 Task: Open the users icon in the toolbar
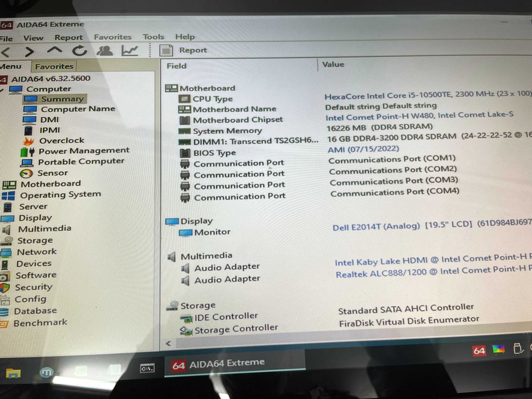pyautogui.click(x=104, y=51)
